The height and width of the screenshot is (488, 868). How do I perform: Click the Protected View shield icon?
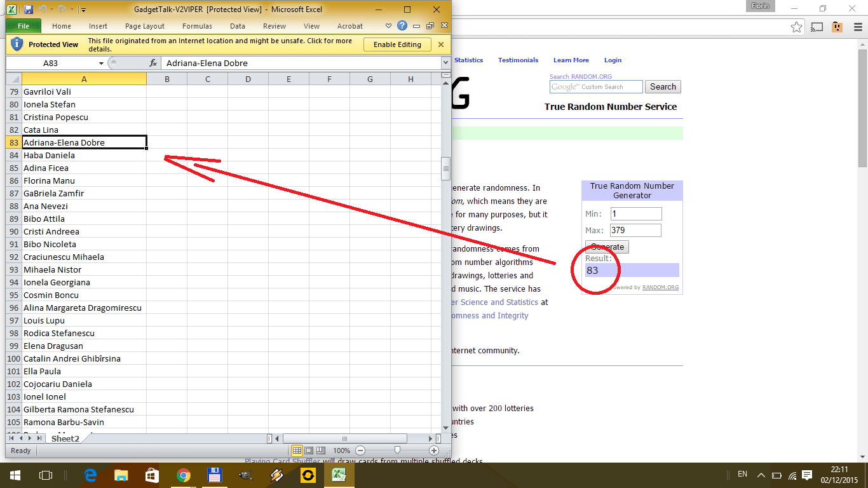17,44
